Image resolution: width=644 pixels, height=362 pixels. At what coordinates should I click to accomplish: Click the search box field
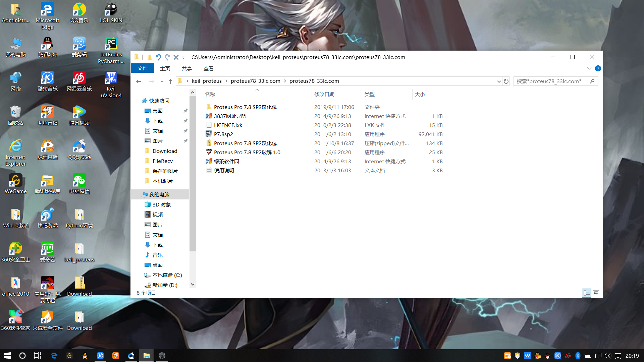point(550,81)
